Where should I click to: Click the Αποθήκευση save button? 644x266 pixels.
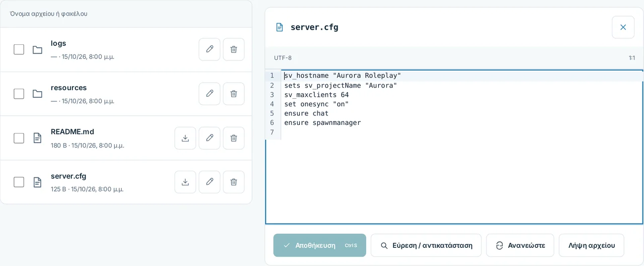[319, 245]
